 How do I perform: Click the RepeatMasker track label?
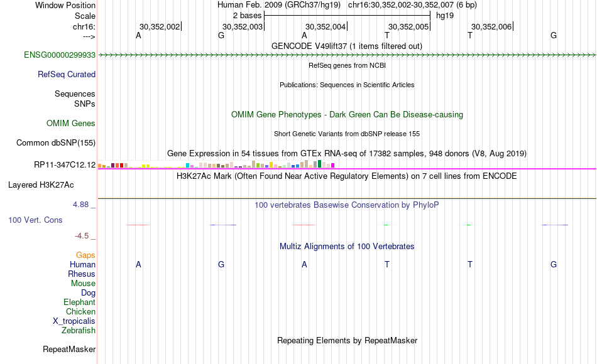[69, 349]
